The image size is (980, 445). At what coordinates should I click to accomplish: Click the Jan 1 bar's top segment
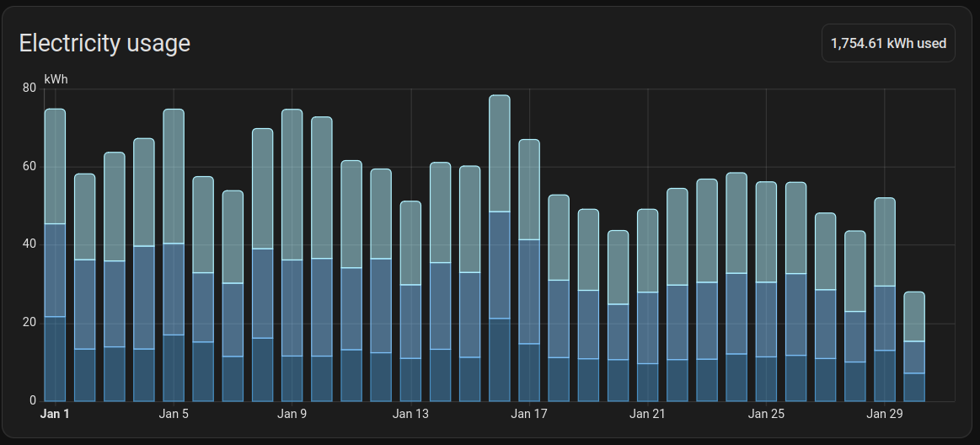click(55, 166)
